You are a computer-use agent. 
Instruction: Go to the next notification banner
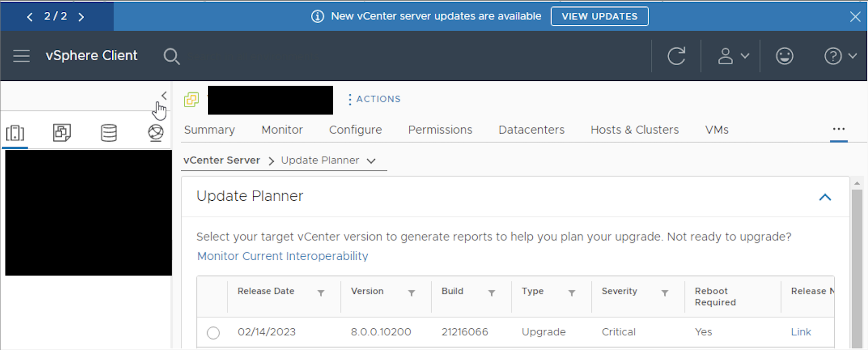(81, 17)
